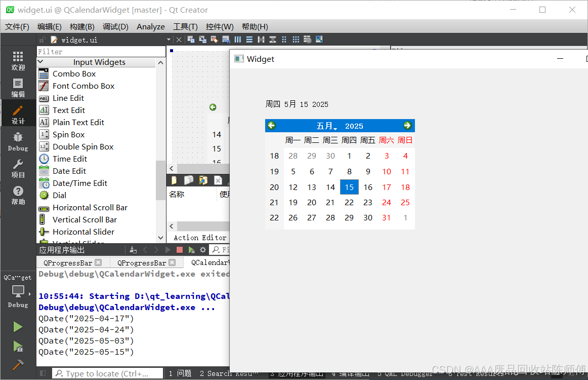This screenshot has width=588, height=380.
Task: Lay out widgets vertically using the toolbar icon
Action: point(249,39)
